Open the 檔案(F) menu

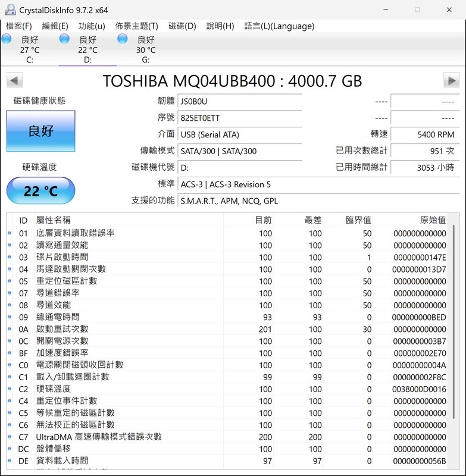coord(19,26)
